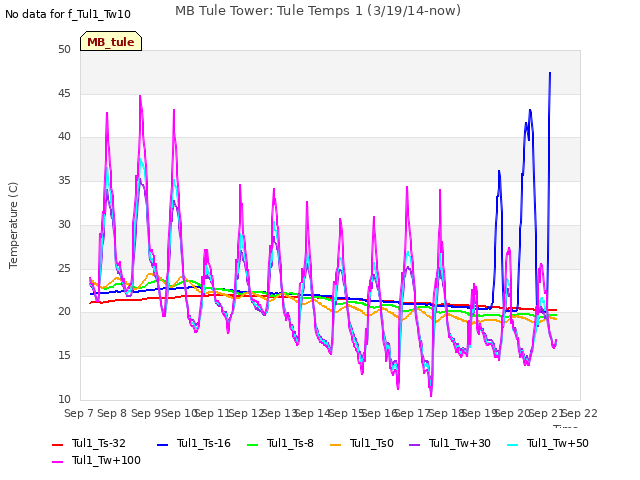Click the green Tul1_Ts-8 legend swatch

(253, 444)
